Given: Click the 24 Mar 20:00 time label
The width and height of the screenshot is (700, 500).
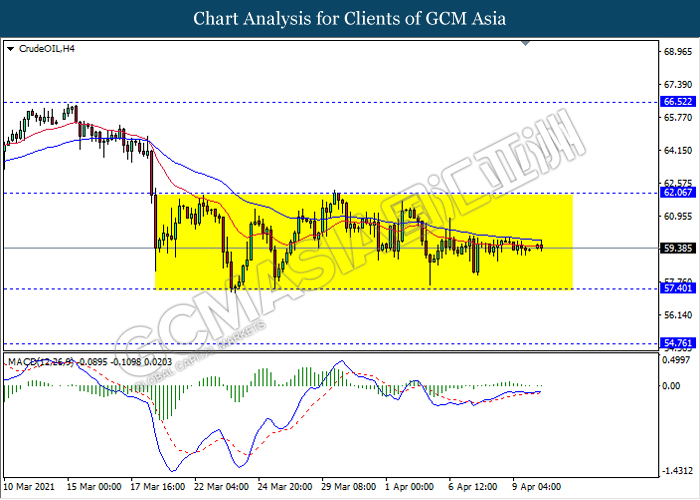Looking at the screenshot, I should pyautogui.click(x=285, y=486).
